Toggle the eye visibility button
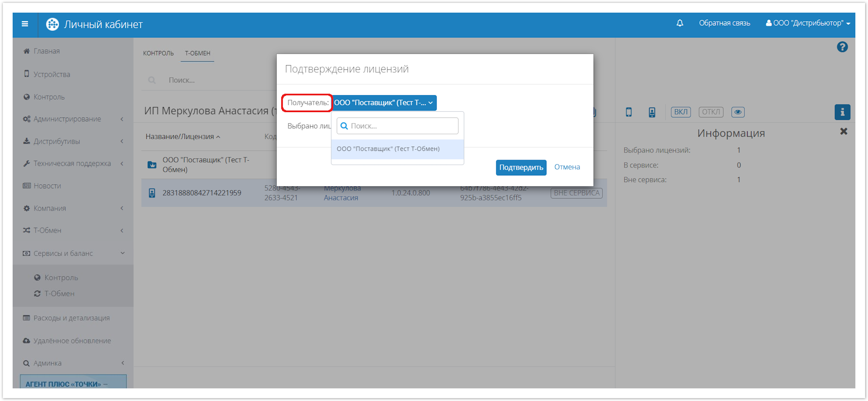Image resolution: width=868 pixels, height=401 pixels. click(738, 112)
